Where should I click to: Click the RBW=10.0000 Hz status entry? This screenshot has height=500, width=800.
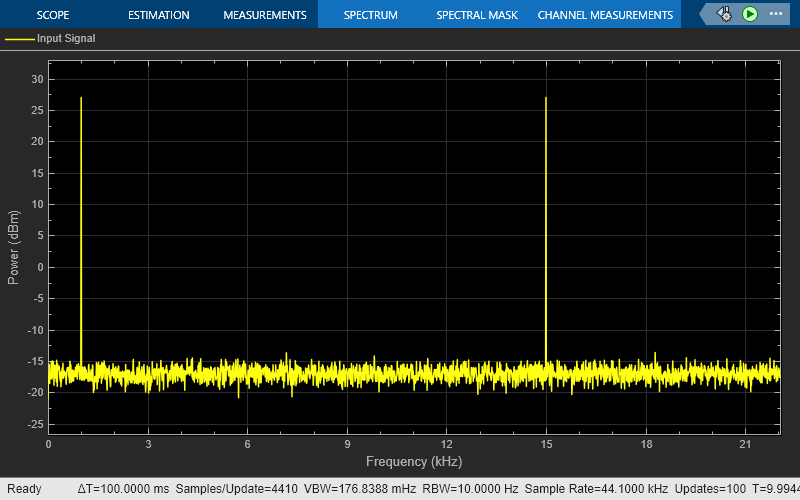(x=470, y=489)
